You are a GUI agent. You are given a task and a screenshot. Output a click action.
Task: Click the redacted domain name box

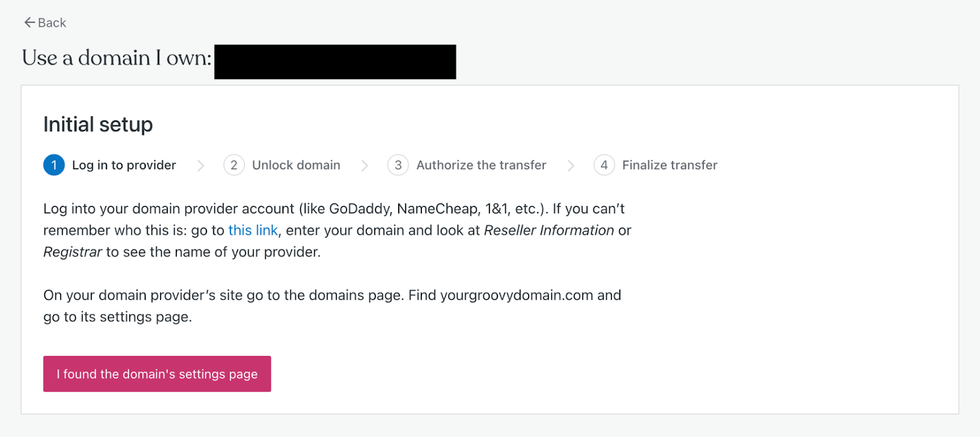[x=335, y=62]
